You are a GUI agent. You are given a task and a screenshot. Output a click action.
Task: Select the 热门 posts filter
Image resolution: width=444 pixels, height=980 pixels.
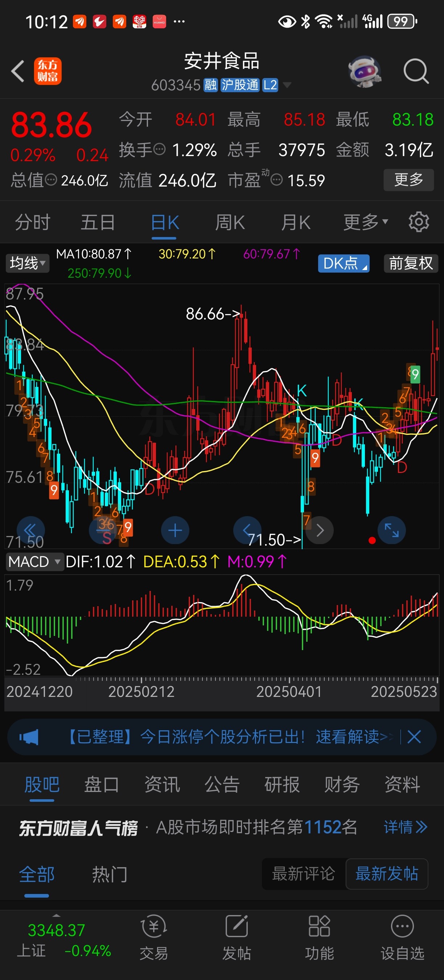pos(110,874)
